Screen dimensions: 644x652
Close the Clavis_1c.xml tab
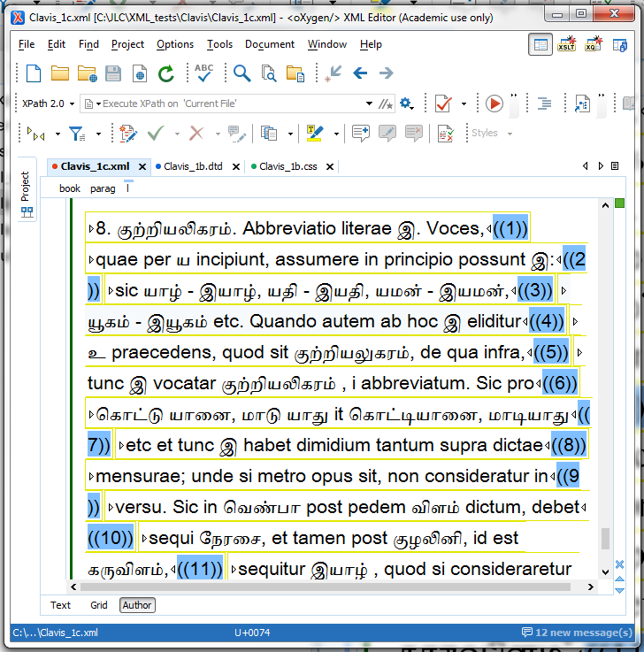[142, 166]
